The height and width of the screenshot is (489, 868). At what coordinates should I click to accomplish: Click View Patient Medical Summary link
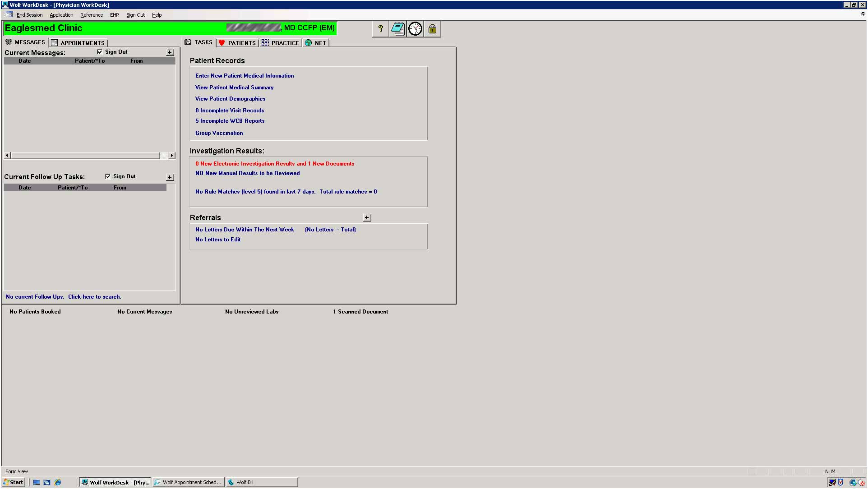tap(234, 88)
